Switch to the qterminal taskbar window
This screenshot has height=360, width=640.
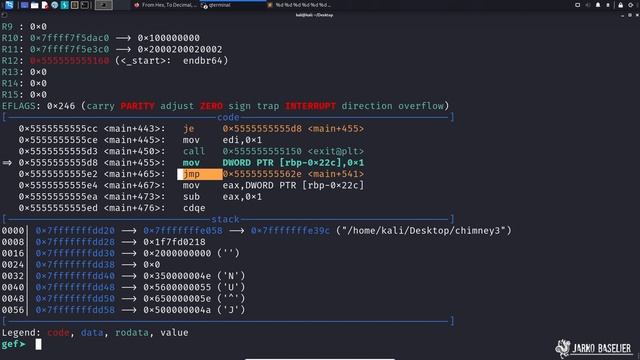pos(233,5)
